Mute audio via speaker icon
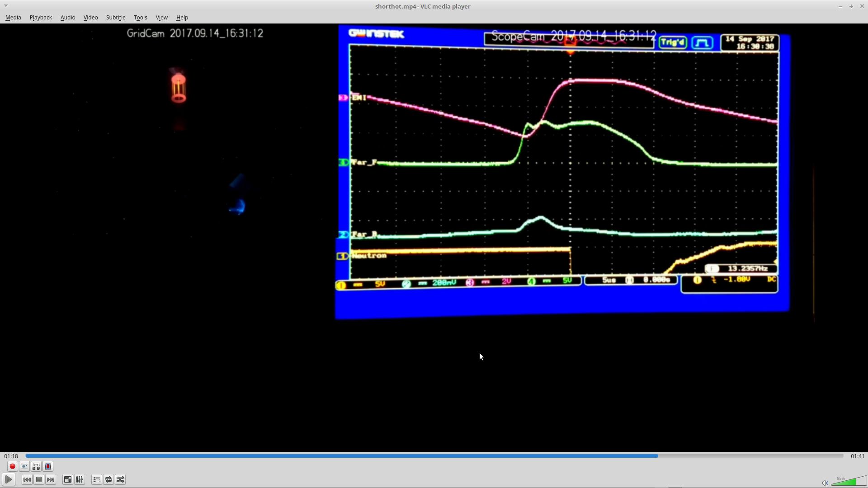This screenshot has width=868, height=488. point(825,483)
